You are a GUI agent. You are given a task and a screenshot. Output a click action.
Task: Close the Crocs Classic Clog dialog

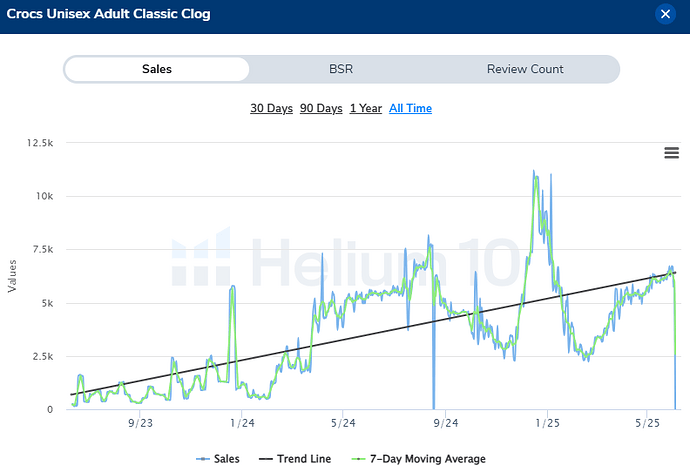point(665,14)
